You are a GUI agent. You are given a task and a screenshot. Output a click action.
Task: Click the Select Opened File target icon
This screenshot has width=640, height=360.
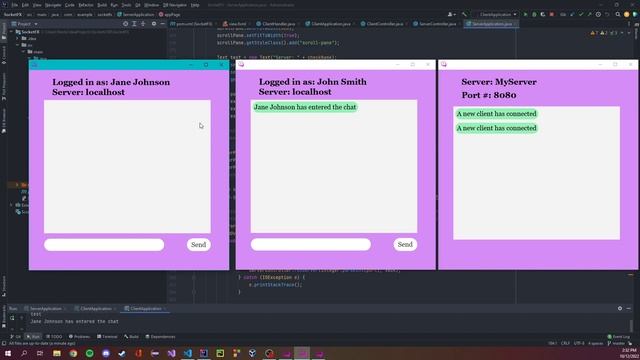125,24
